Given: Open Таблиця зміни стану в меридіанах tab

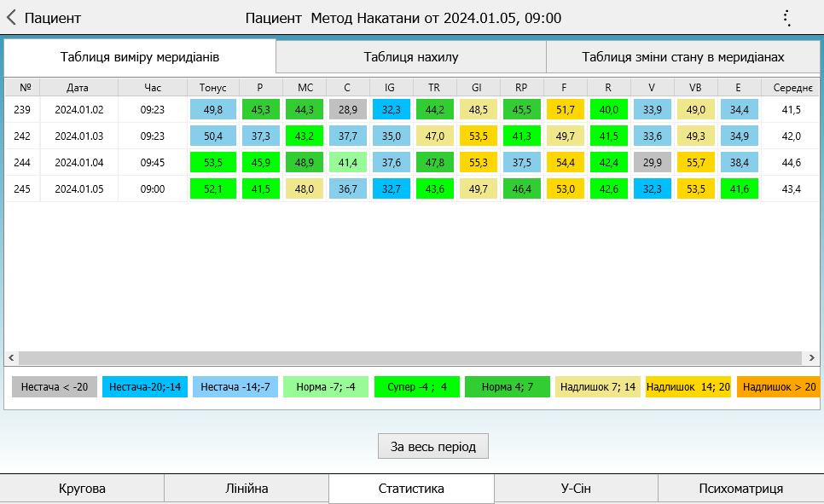Looking at the screenshot, I should pyautogui.click(x=682, y=57).
